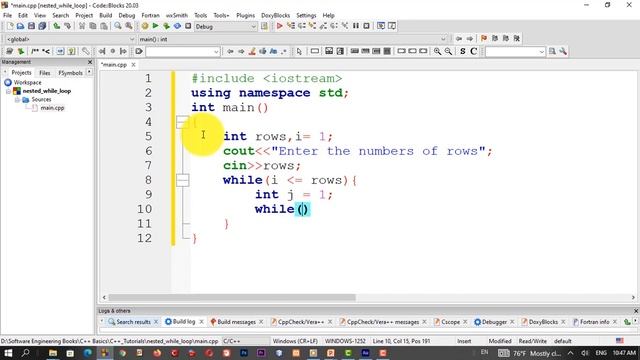Zoom in on the editor with the plus magnifier
Image resolution: width=640 pixels, height=360 pixels.
coord(437,51)
